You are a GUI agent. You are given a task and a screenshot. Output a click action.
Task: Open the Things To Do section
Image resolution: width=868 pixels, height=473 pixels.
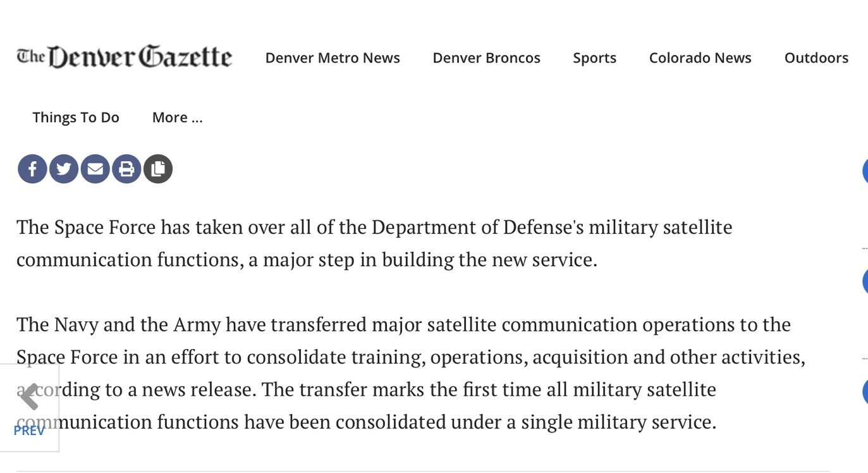[x=76, y=118]
